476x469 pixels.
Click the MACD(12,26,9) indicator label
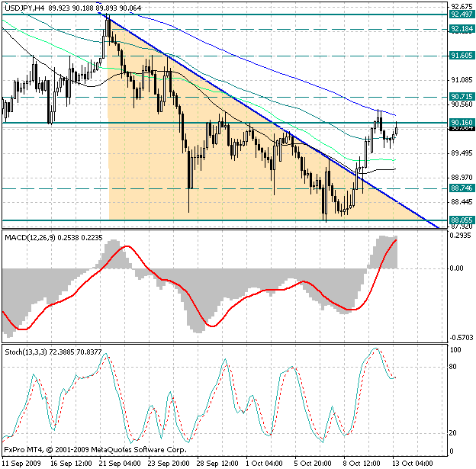pos(30,238)
